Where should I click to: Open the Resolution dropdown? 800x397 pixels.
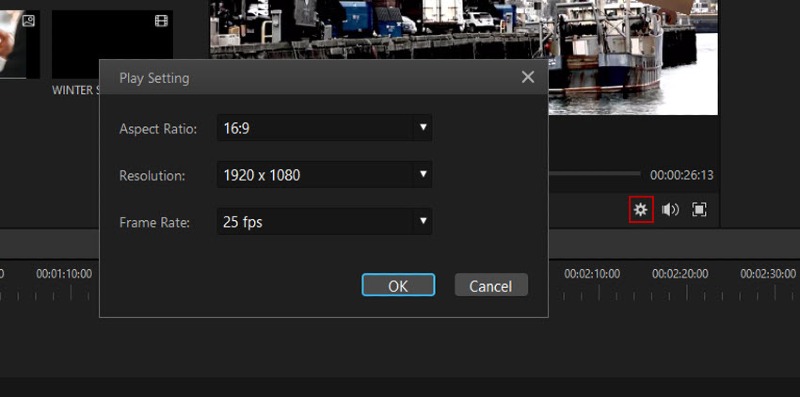pyautogui.click(x=324, y=175)
